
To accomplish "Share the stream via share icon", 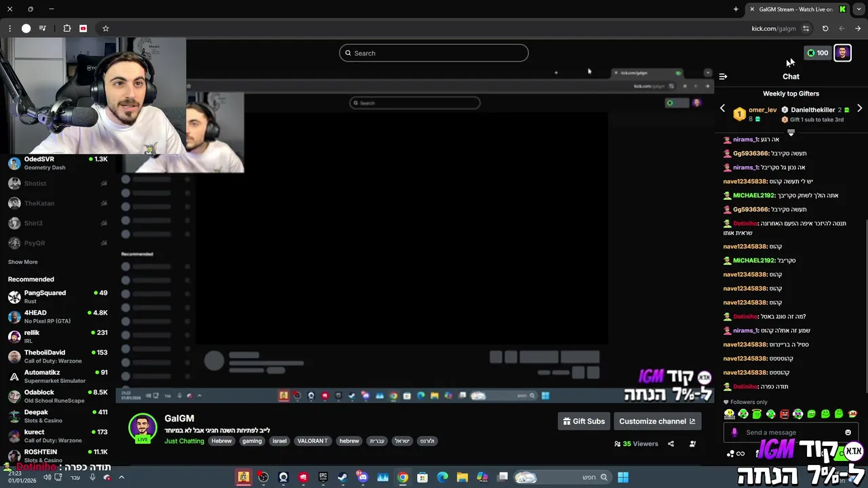I will tap(671, 444).
